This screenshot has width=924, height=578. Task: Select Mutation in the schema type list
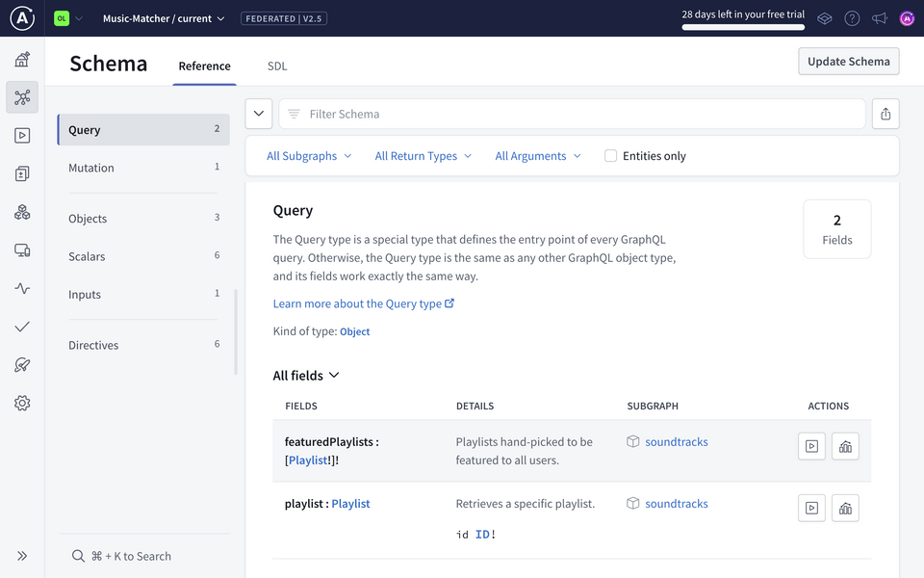[91, 168]
